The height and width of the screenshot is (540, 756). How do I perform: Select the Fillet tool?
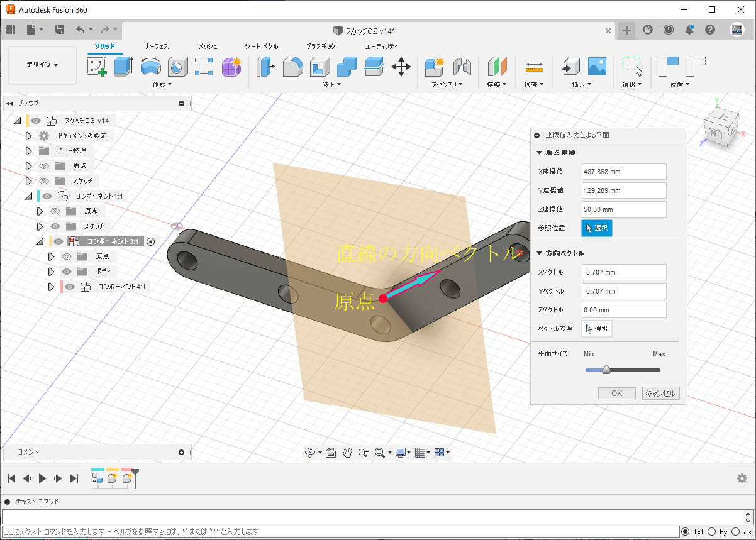click(293, 66)
